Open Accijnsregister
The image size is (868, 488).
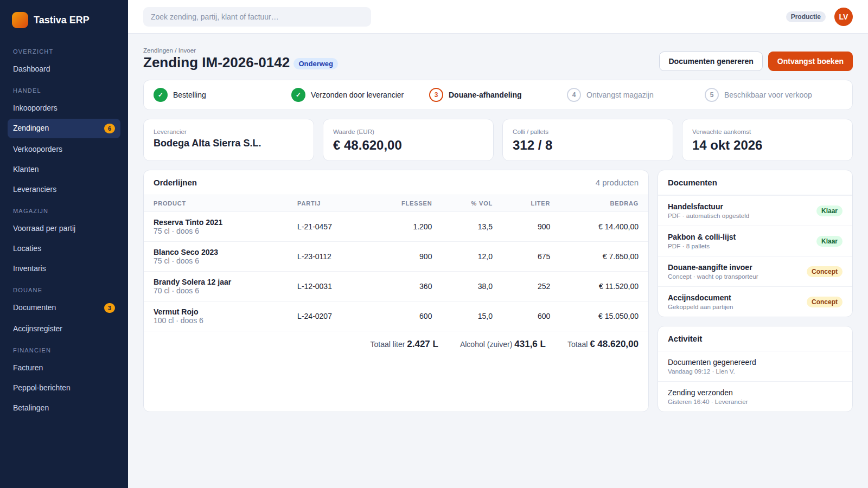click(64, 329)
